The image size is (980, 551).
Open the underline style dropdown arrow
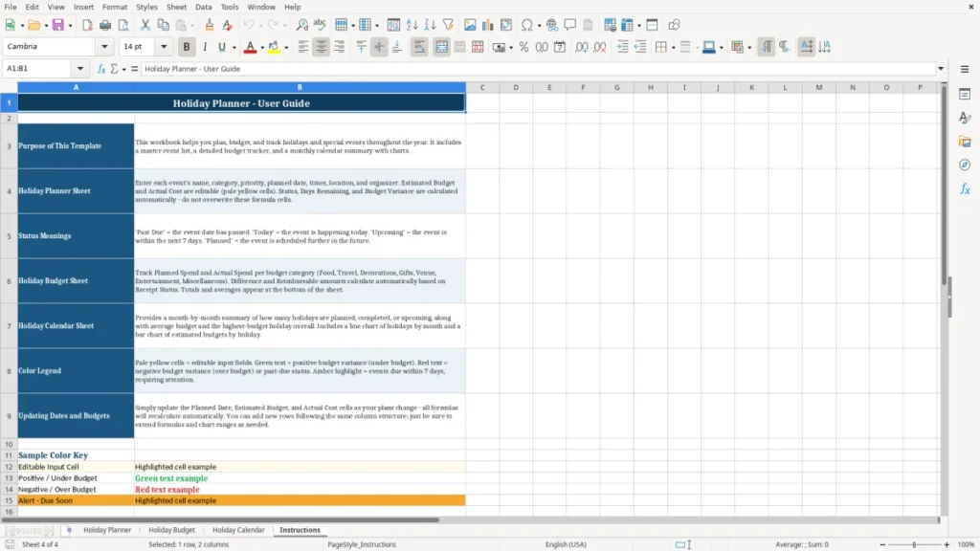coord(234,47)
